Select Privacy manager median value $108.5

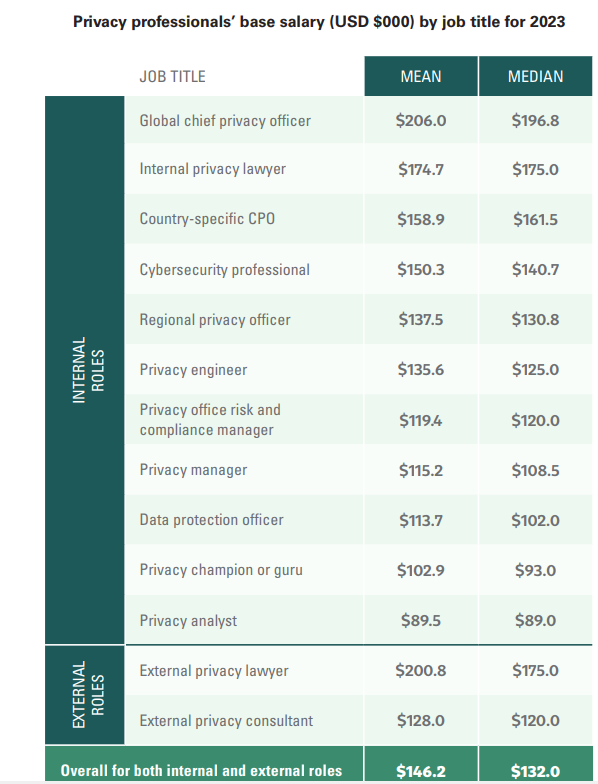(535, 470)
